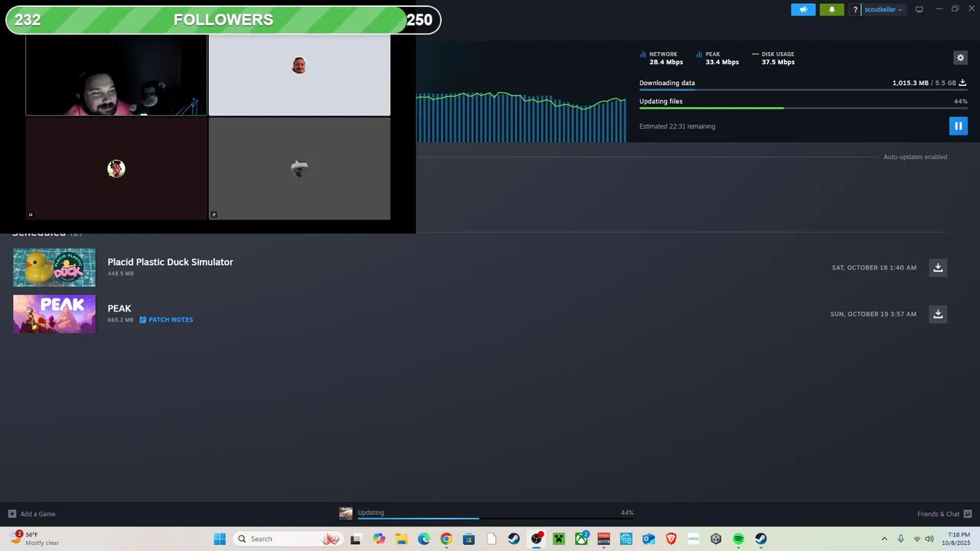Open Unity Hub from the taskbar
Screen dimensions: 980x551
coord(716,539)
